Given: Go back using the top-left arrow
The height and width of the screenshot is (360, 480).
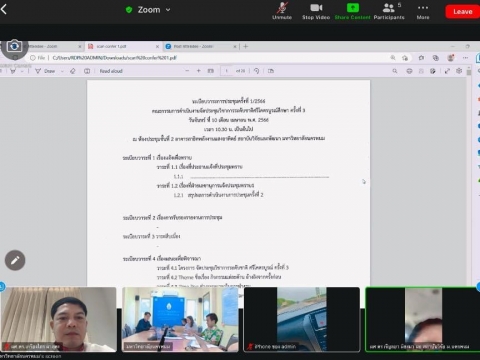Looking at the screenshot, I should (x=4, y=9).
